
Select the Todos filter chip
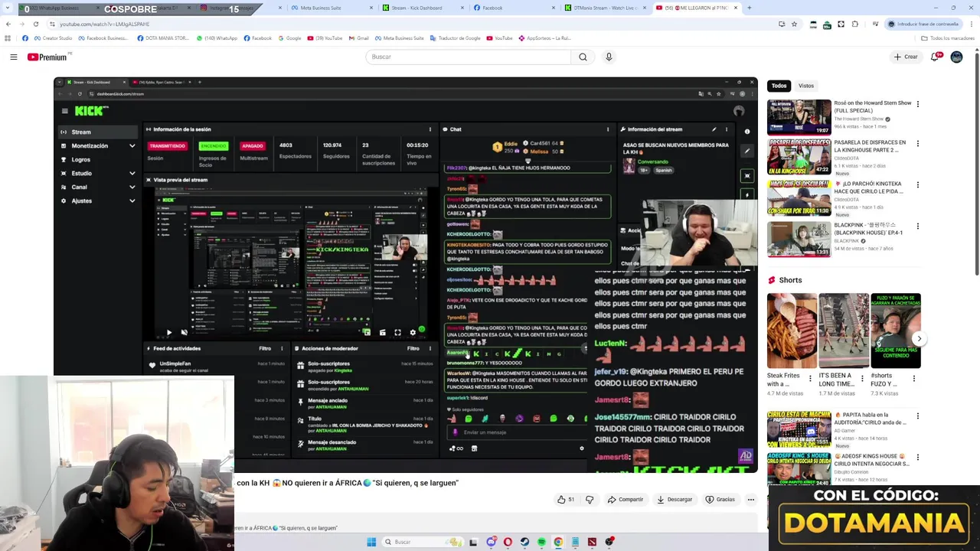click(x=779, y=86)
